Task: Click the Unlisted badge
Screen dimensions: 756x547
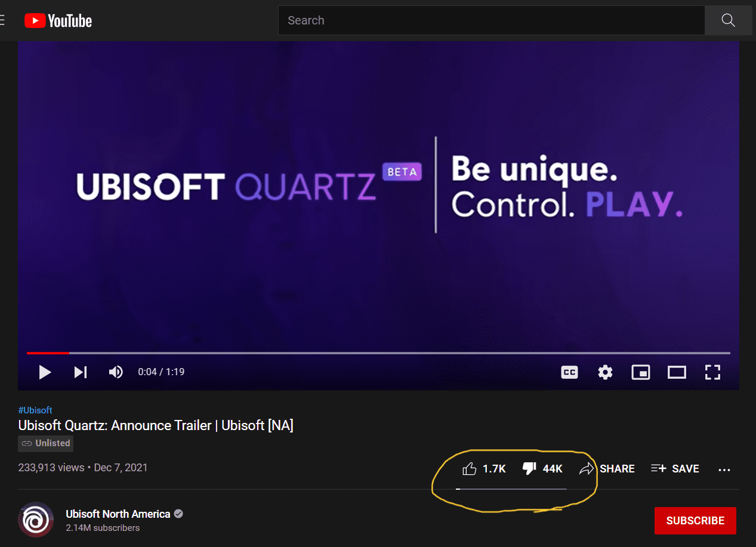Action: pos(46,443)
